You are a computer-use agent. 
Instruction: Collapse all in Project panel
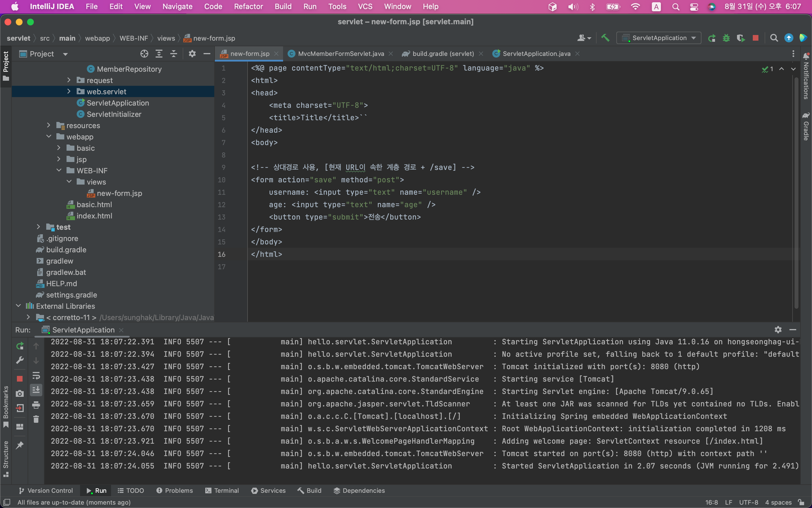pos(173,54)
